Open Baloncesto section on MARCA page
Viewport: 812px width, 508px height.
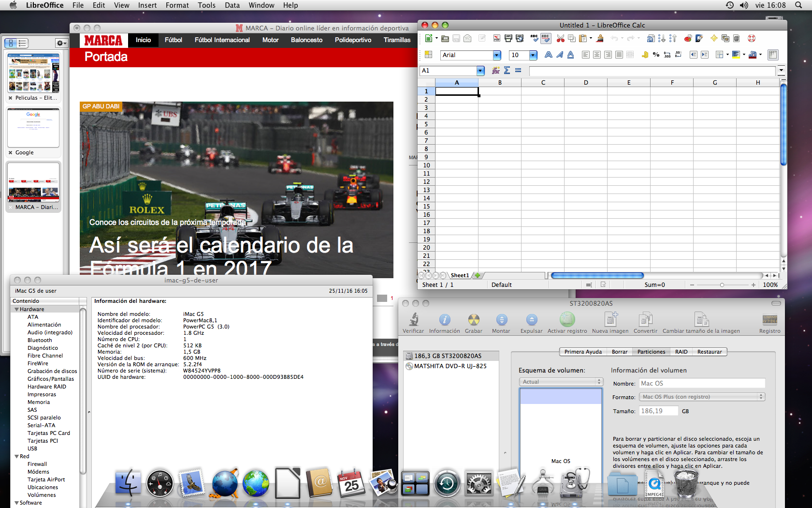click(x=306, y=40)
